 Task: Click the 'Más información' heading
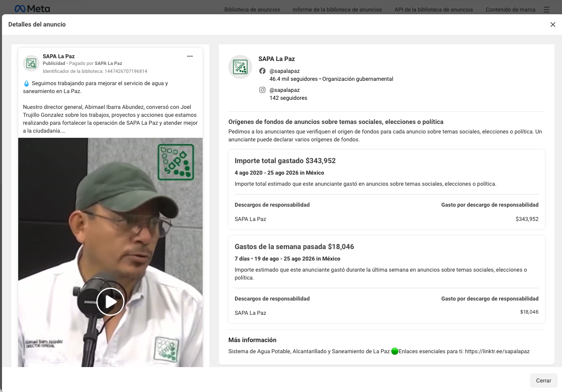[253, 340]
